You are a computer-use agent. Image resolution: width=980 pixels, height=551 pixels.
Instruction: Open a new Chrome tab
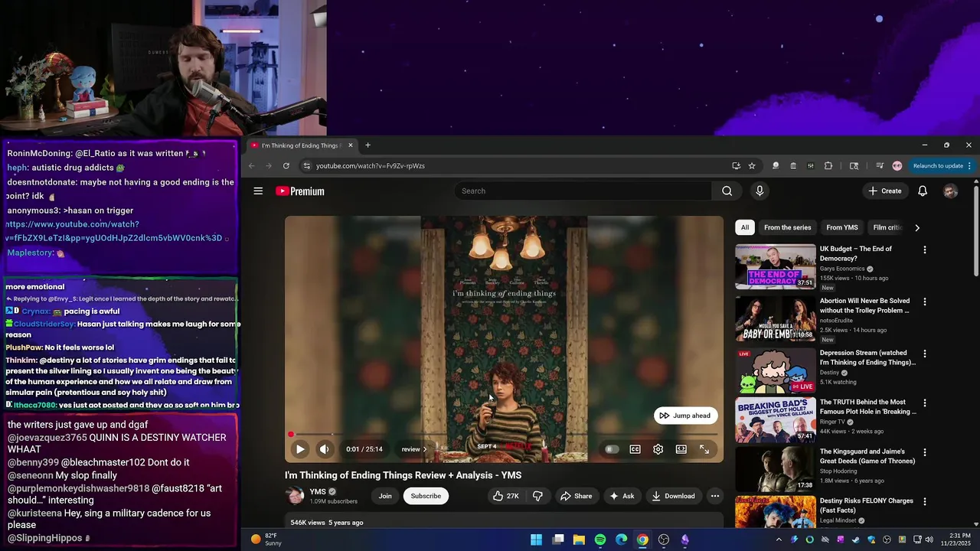point(367,145)
